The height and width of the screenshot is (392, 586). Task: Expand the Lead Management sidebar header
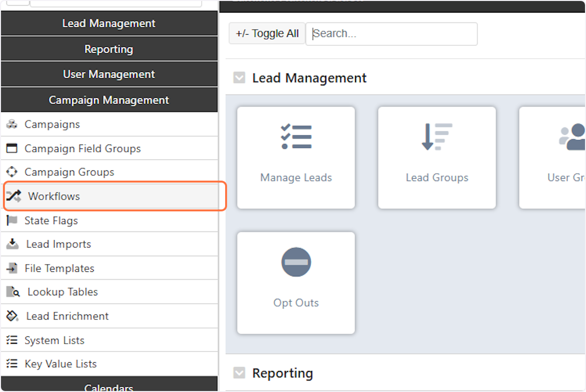[109, 23]
